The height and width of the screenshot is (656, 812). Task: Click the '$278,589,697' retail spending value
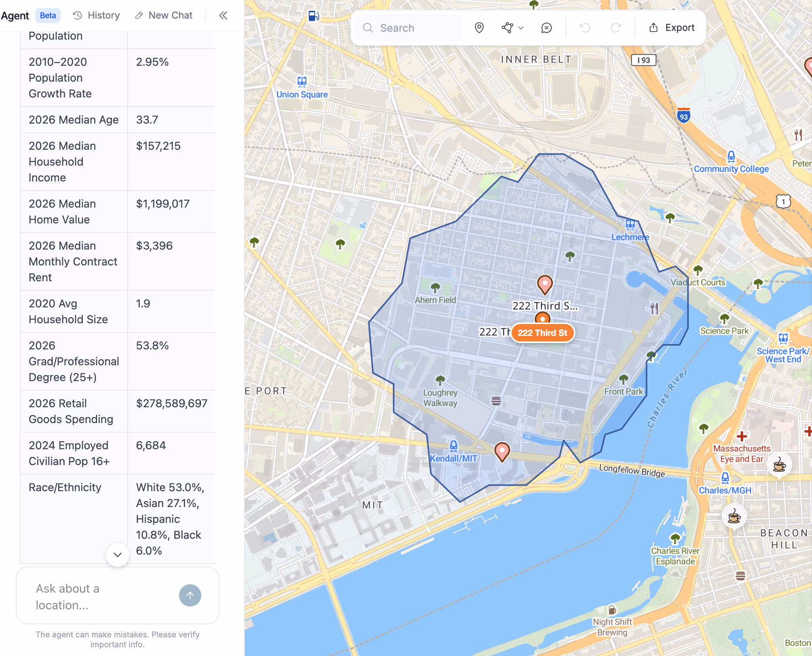(172, 404)
